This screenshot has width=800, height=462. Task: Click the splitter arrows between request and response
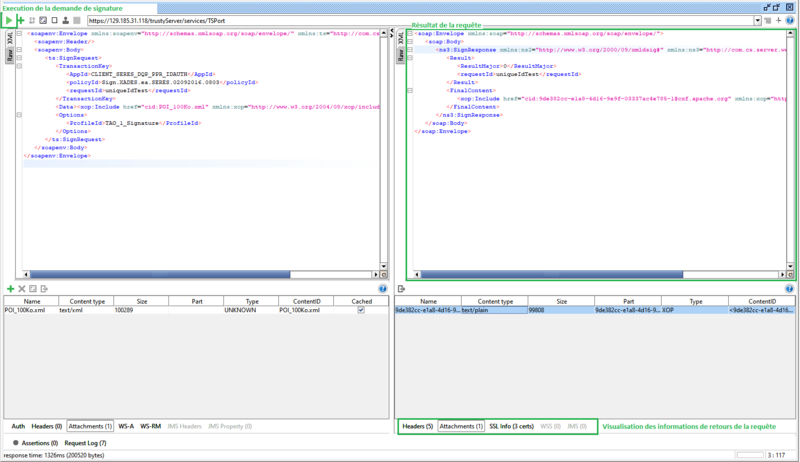[x=391, y=33]
